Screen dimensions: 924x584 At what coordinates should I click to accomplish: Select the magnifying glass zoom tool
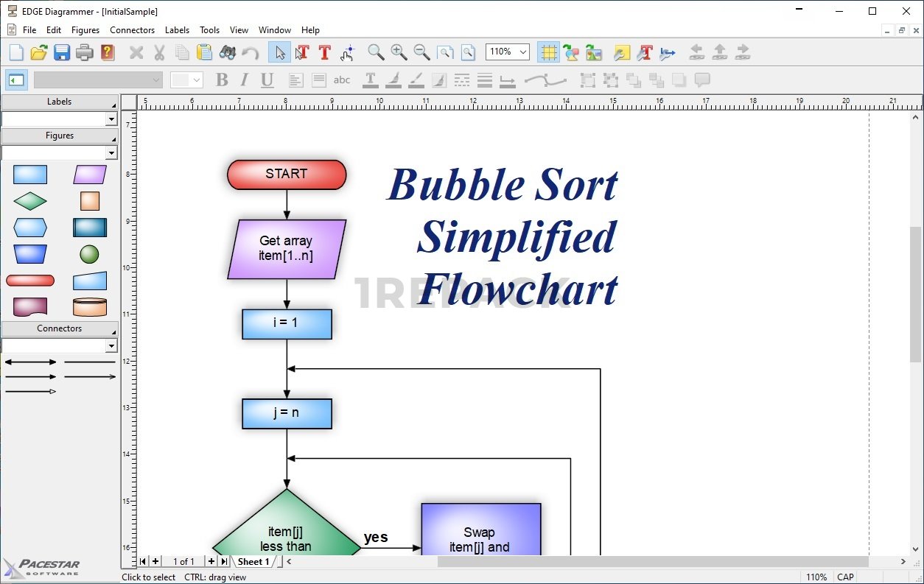point(376,52)
